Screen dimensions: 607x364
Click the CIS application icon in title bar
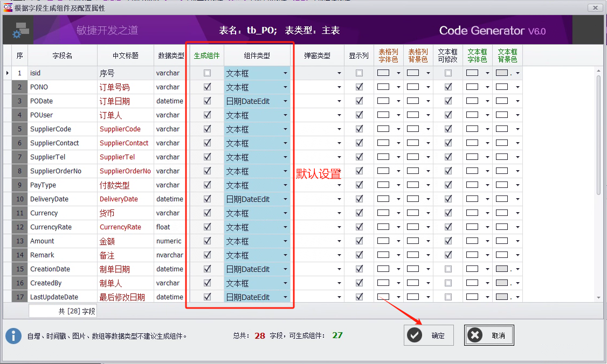coord(8,8)
